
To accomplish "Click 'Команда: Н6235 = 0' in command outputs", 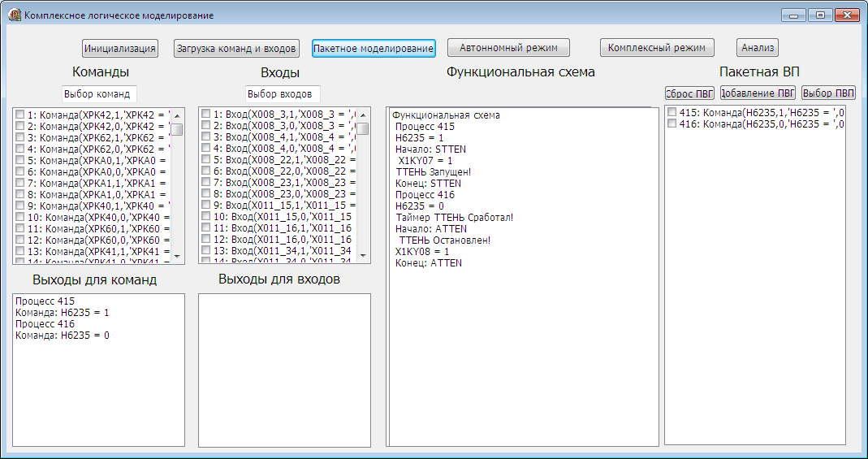I will pyautogui.click(x=63, y=336).
